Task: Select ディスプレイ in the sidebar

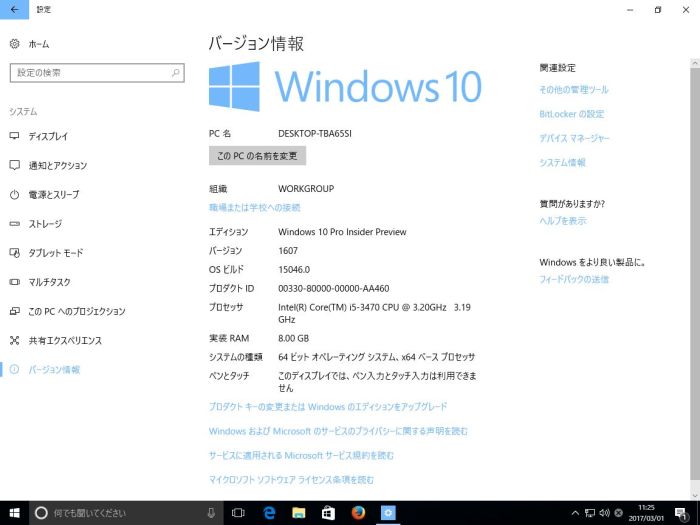Action: click(x=48, y=136)
